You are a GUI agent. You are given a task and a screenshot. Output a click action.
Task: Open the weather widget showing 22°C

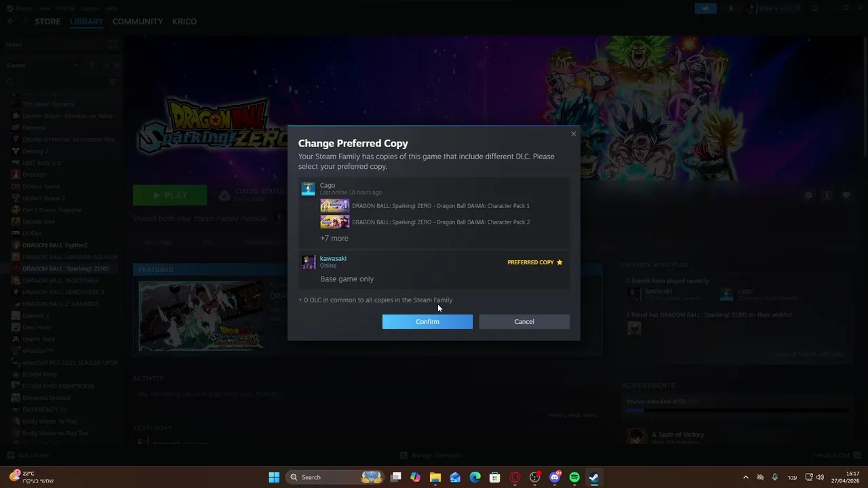31,477
